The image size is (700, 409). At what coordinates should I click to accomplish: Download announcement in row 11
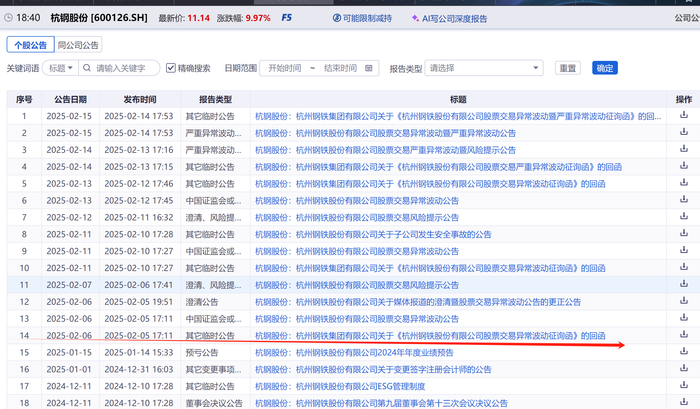(x=683, y=284)
